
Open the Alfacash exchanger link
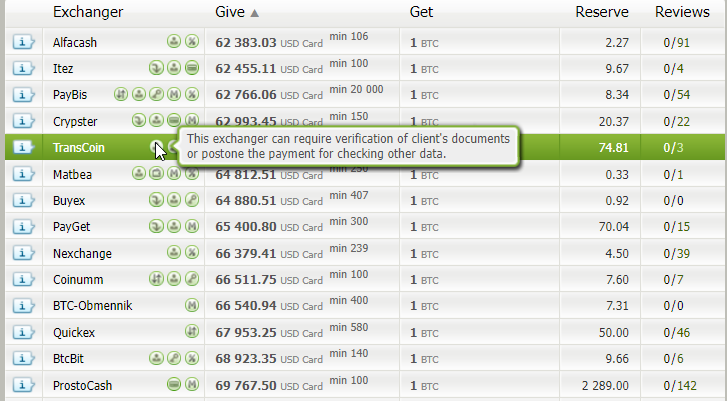[x=75, y=43]
